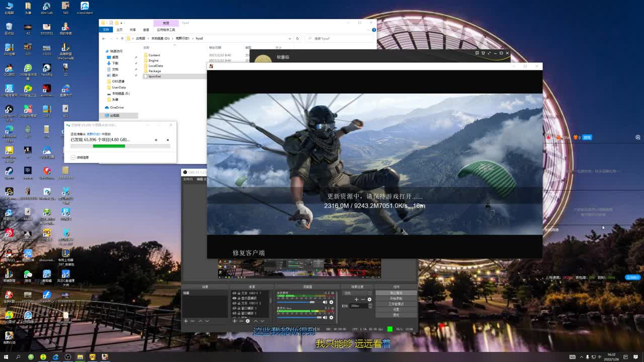Screen dimensions: 644x362
Task: Open taskbar search
Action: pos(18,357)
